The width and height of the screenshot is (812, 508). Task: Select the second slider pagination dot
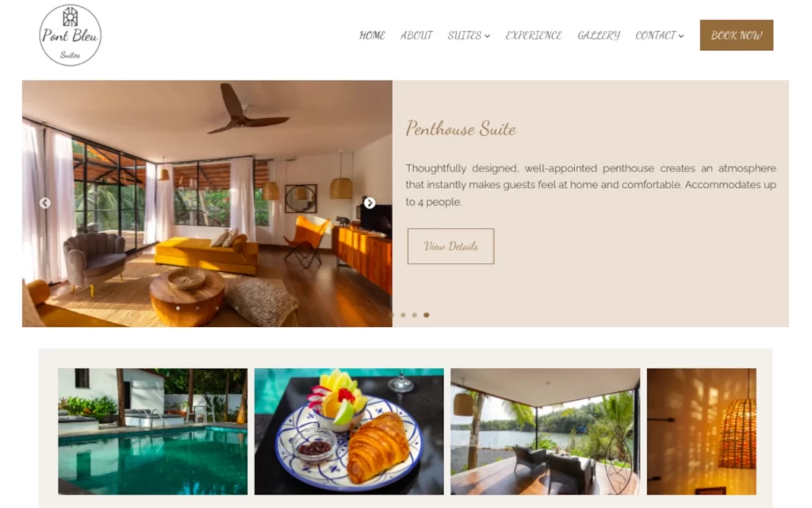[403, 314]
